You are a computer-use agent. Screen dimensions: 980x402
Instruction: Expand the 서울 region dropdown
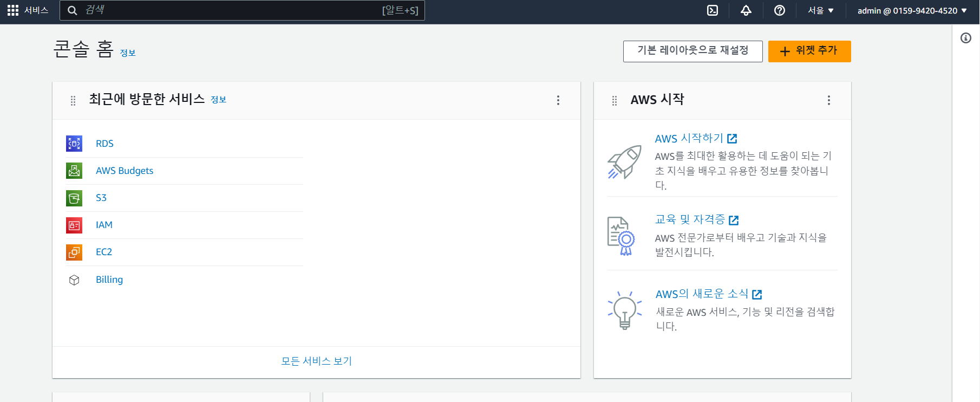pos(821,10)
